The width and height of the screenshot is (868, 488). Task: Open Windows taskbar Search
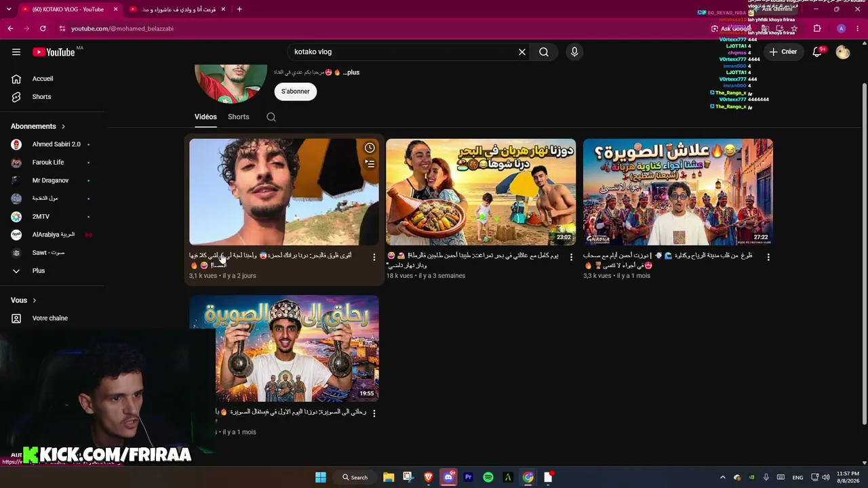355,477
